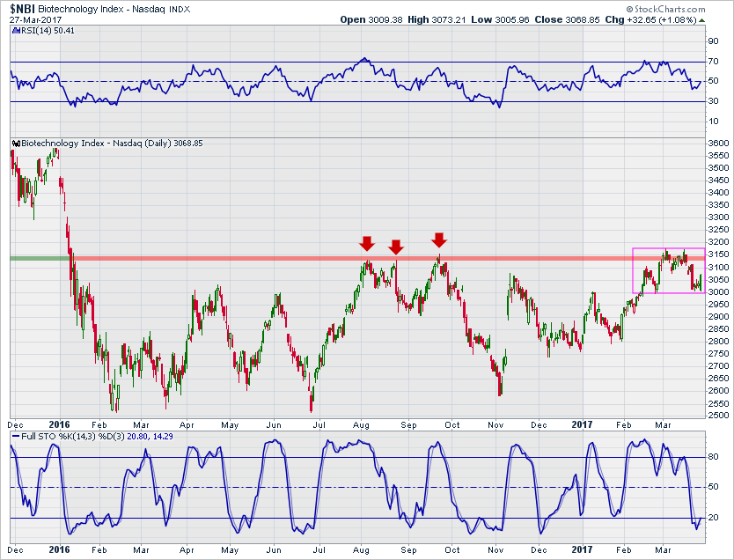The height and width of the screenshot is (560, 734).
Task: Click Jun label on price panel time axis
Action: coord(274,425)
